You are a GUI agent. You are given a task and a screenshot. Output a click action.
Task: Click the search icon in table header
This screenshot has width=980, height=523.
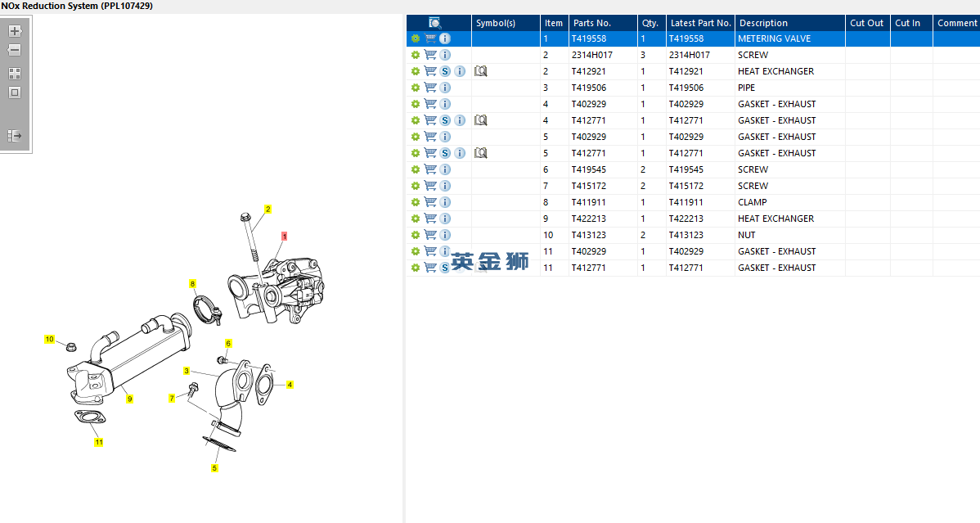coord(435,23)
